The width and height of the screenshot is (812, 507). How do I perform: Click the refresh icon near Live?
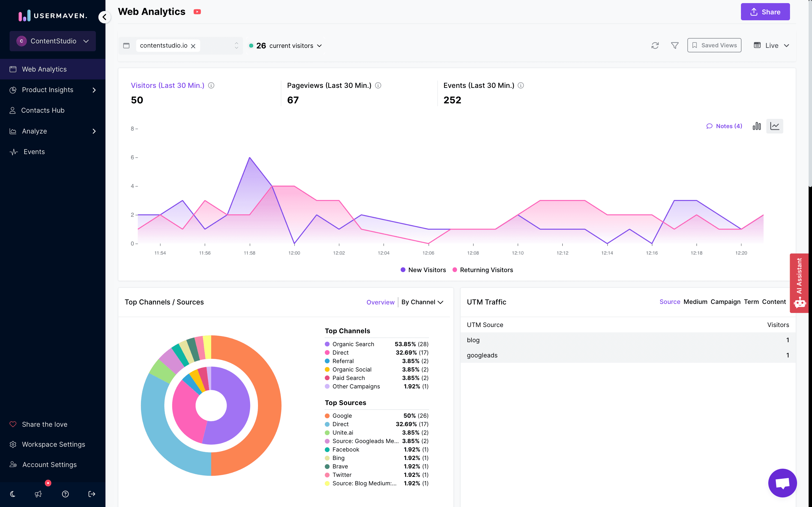[x=655, y=46]
